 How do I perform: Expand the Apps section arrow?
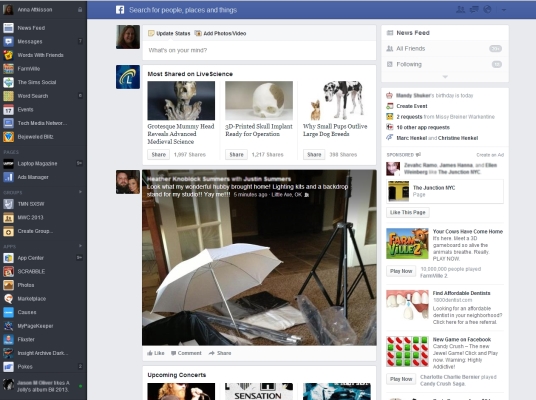click(x=80, y=246)
